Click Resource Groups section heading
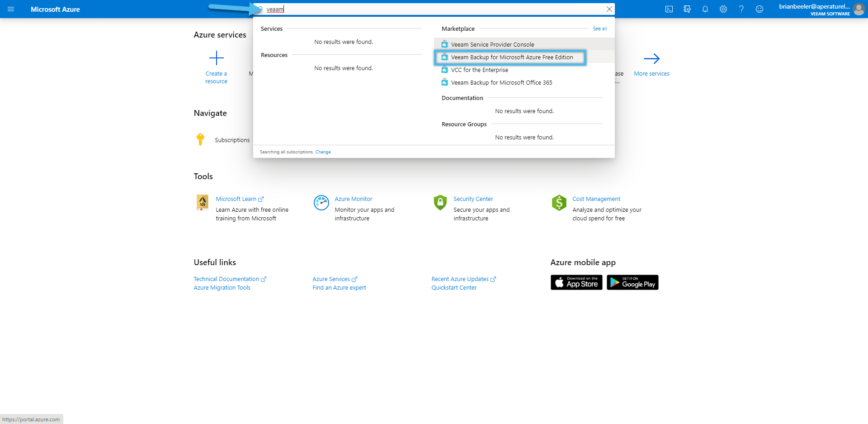 pyautogui.click(x=464, y=124)
